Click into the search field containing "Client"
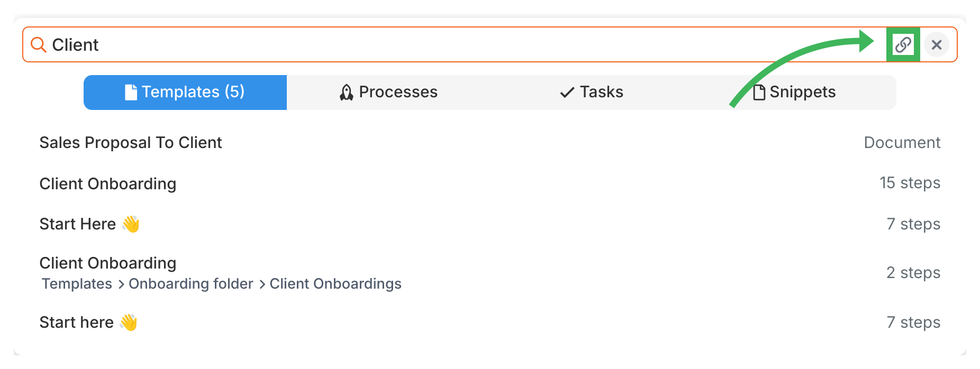Screen dimensions: 980x369 click(x=423, y=44)
